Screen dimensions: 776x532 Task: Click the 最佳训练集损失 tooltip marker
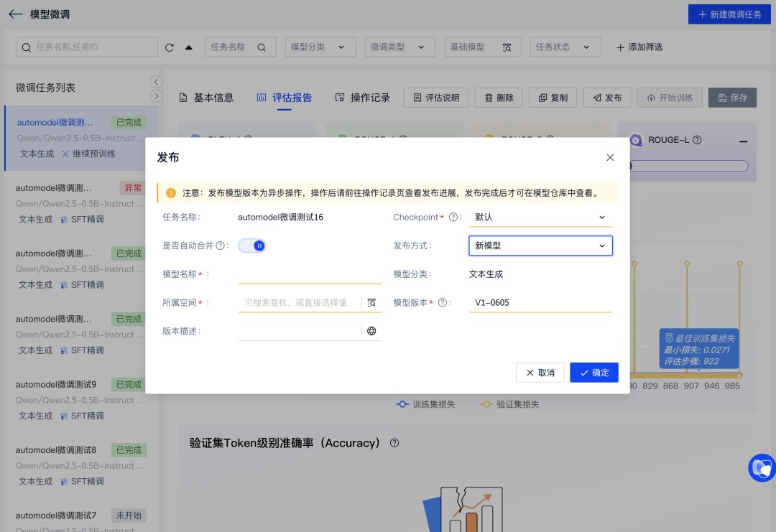point(699,349)
